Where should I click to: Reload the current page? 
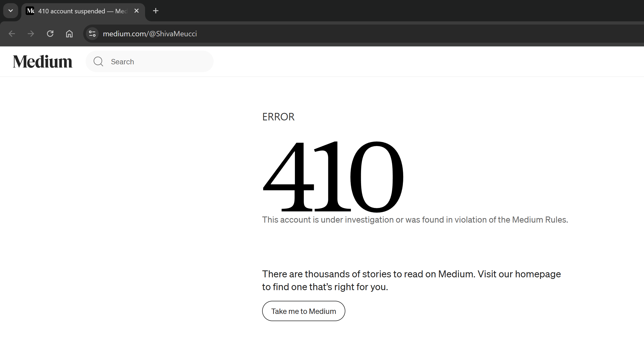click(x=50, y=34)
